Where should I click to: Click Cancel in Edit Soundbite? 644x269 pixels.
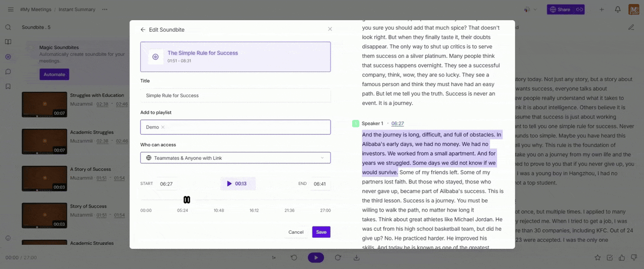coord(296,232)
